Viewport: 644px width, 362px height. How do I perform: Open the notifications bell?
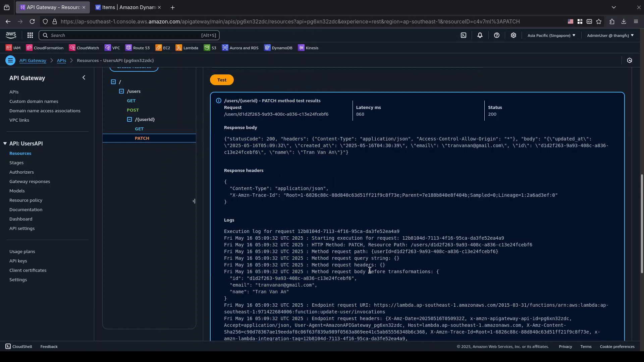[480, 35]
